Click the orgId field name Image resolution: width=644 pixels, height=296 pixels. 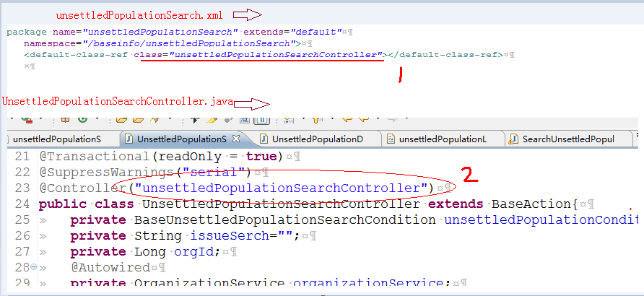click(x=194, y=251)
